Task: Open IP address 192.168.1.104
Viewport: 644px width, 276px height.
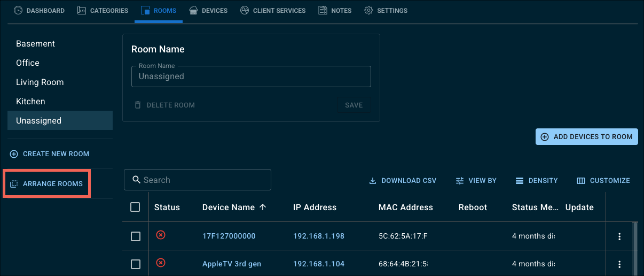Action: point(319,264)
